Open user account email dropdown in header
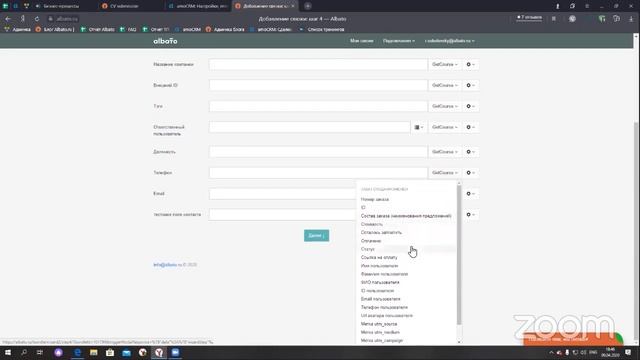Screen dimensions: 640x360 (x=449, y=41)
